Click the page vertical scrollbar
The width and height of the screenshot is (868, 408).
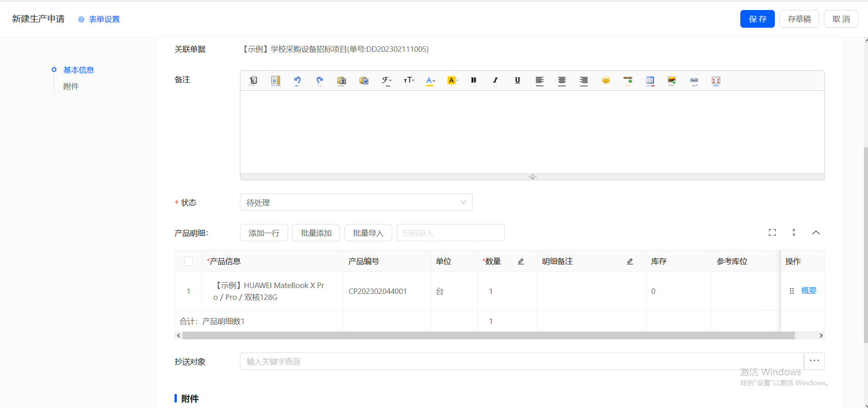point(865,245)
